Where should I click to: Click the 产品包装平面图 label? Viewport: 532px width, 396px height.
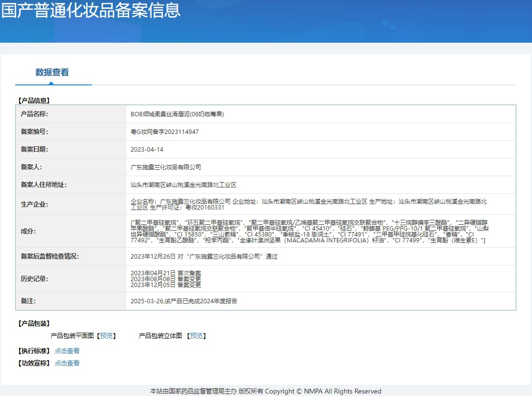[72, 336]
